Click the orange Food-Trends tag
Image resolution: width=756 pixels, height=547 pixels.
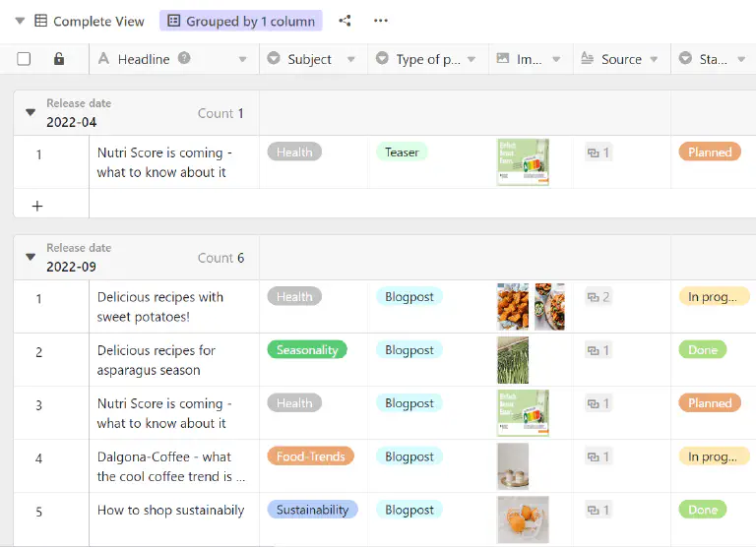tap(310, 456)
